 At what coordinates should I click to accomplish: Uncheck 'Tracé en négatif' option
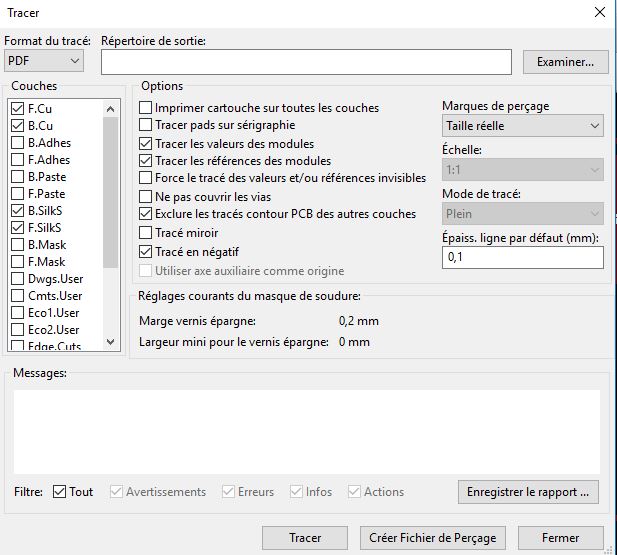[x=146, y=250]
